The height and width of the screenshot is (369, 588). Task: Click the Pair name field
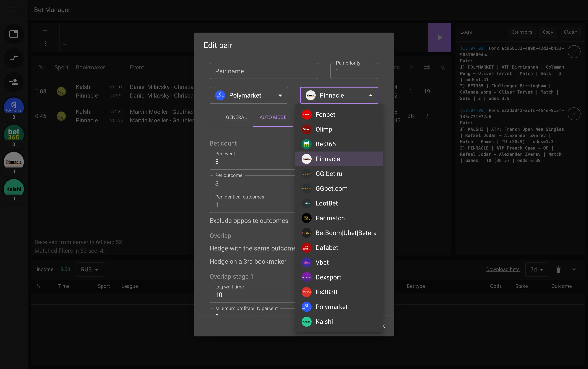(264, 71)
